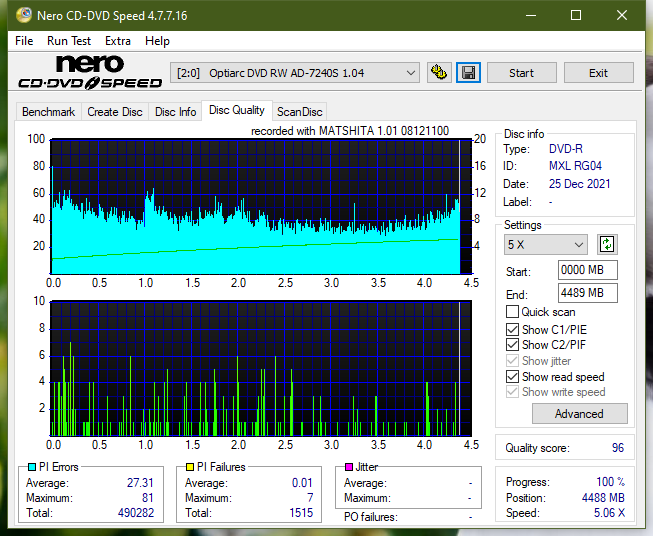The width and height of the screenshot is (653, 536).
Task: Click the disc ID MXL RG04
Action: coord(575,166)
